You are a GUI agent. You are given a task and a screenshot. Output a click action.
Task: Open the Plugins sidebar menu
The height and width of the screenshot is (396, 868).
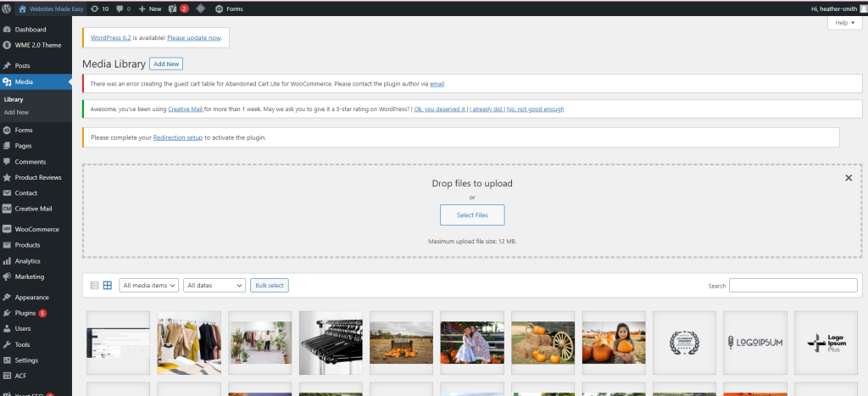[x=25, y=313]
